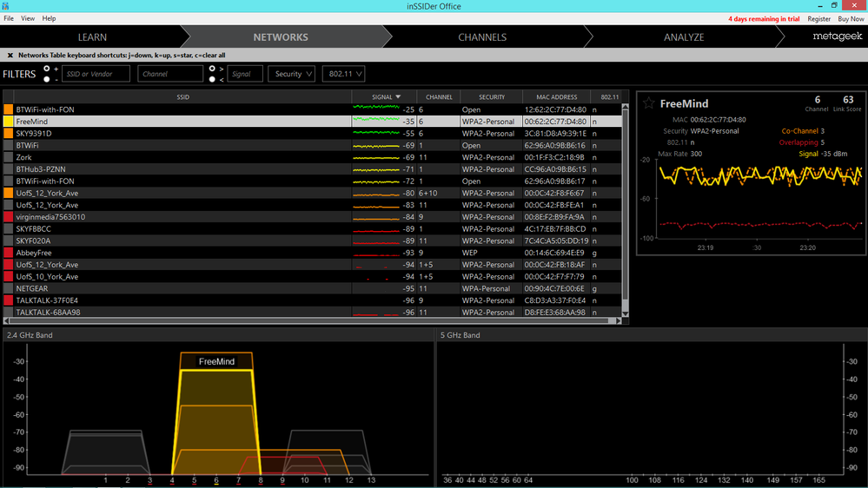Click the Register link

(x=818, y=19)
